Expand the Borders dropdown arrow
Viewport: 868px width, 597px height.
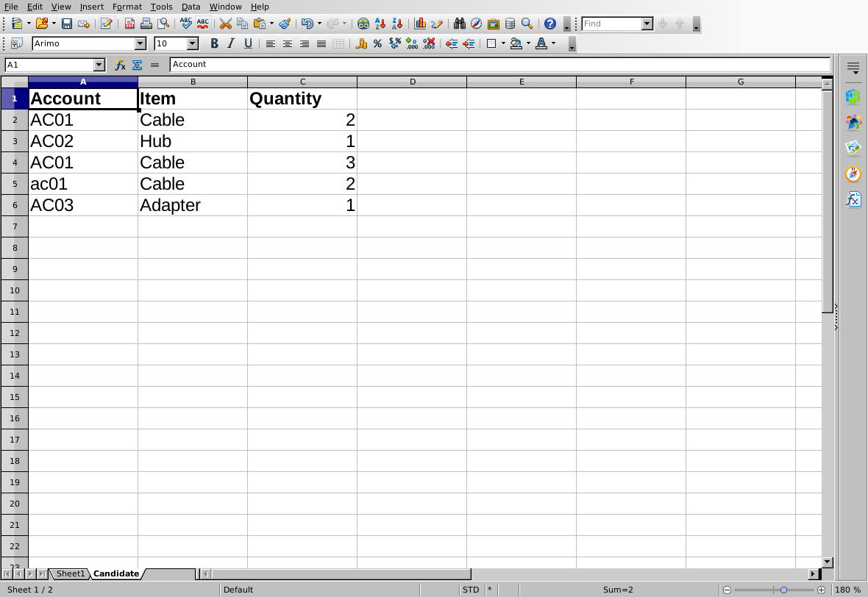click(503, 43)
